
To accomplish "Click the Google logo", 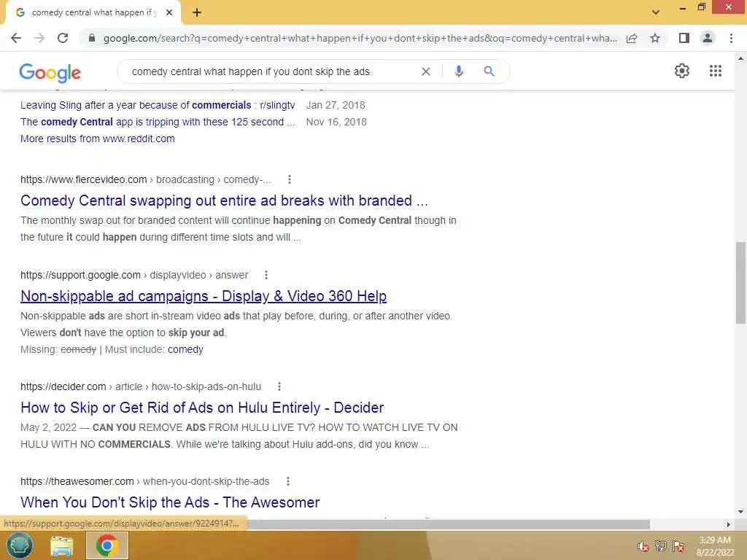I will point(50,72).
